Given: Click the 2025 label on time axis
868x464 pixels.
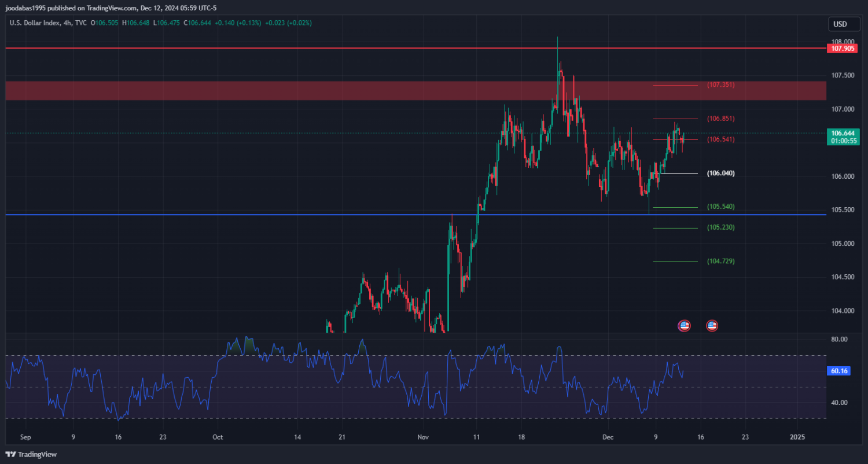Looking at the screenshot, I should [797, 438].
